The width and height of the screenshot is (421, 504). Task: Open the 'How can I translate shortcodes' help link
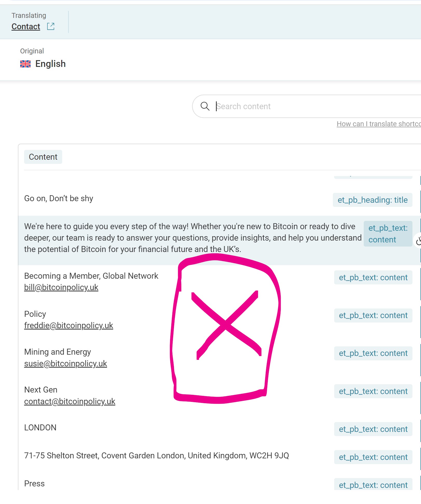coord(379,124)
